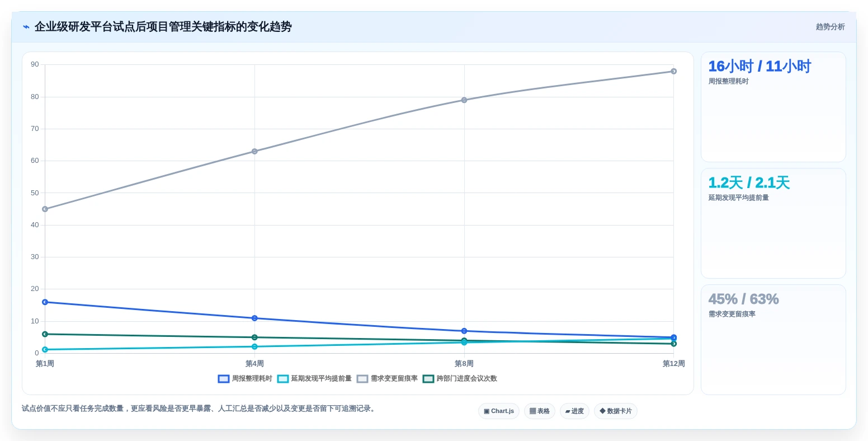The image size is (868, 441).
Task: Click the 需求变更留痕率 data point at 第12周
Action: (x=674, y=71)
